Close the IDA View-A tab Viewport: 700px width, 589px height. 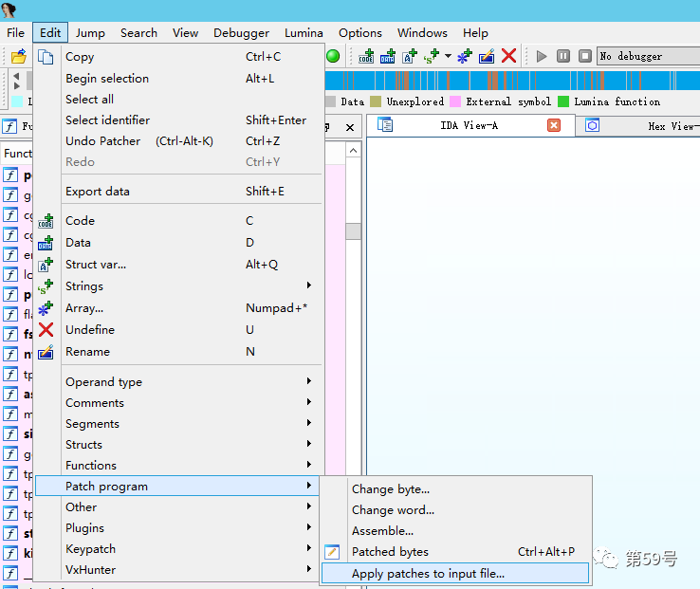[554, 125]
